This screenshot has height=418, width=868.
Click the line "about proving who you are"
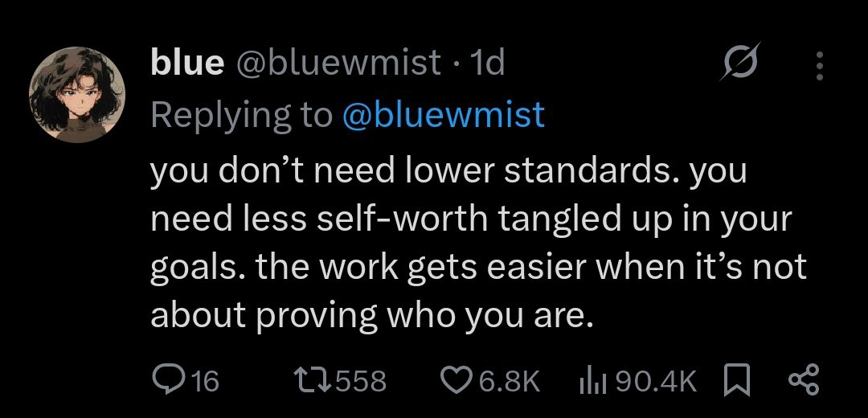pyautogui.click(x=371, y=317)
